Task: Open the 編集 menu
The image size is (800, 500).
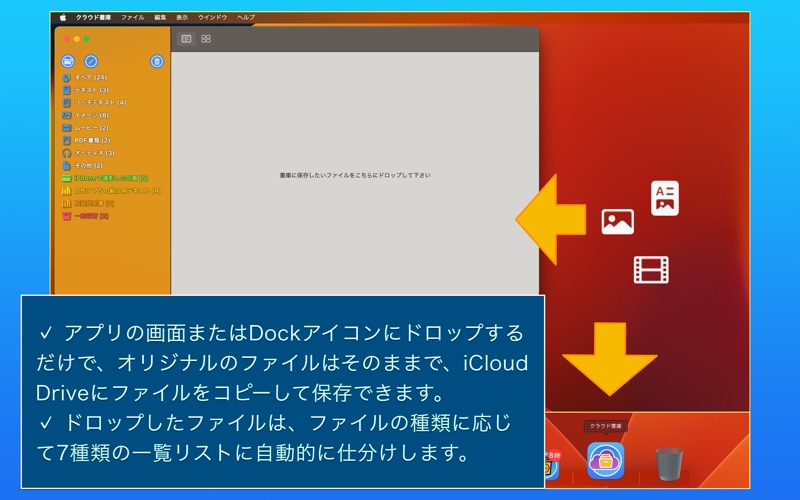Action: [160, 17]
